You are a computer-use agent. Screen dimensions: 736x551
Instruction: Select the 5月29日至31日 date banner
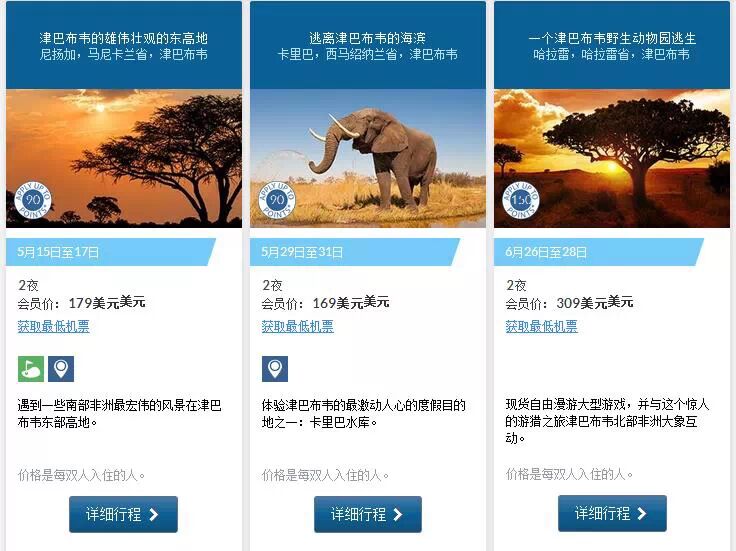[355, 252]
